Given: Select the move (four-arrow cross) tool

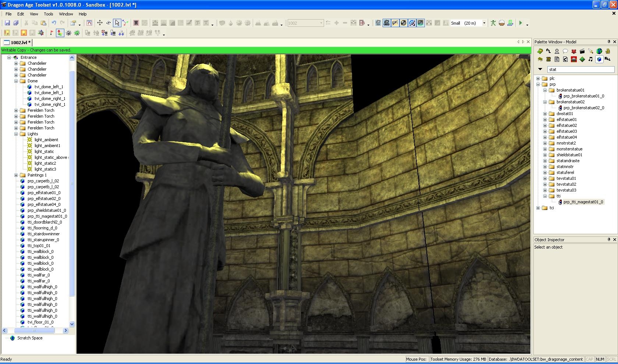Looking at the screenshot, I should point(100,23).
